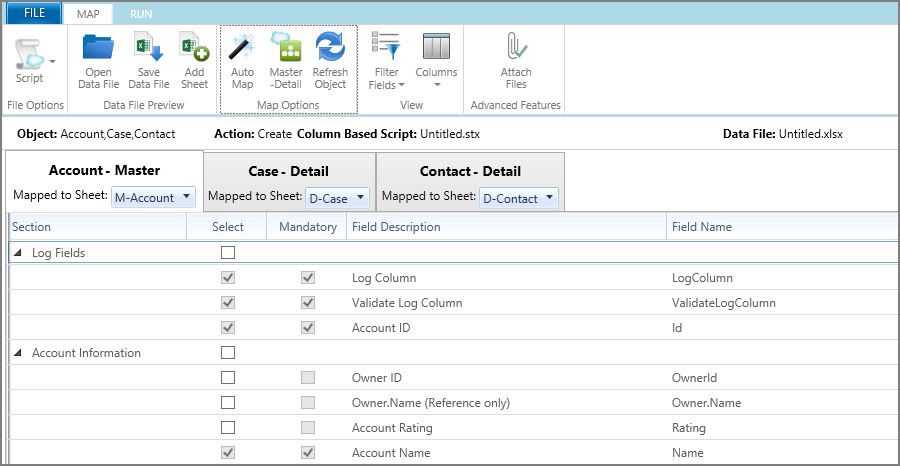The height and width of the screenshot is (466, 900).
Task: Click the Save Data File icon
Action: (x=149, y=47)
